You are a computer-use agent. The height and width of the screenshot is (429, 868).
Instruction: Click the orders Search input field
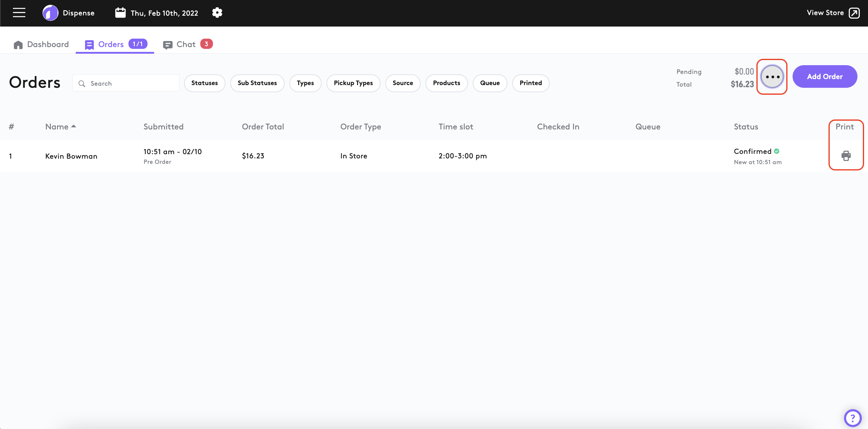click(x=131, y=83)
